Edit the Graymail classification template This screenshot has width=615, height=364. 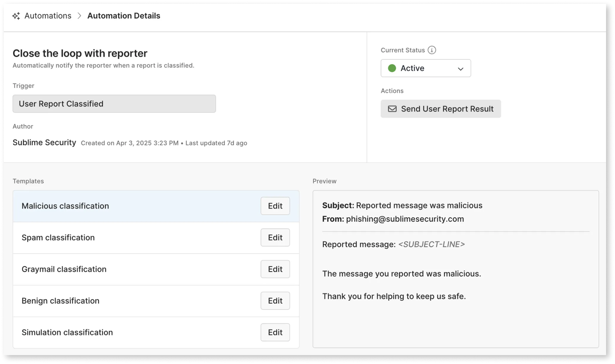[x=275, y=269]
